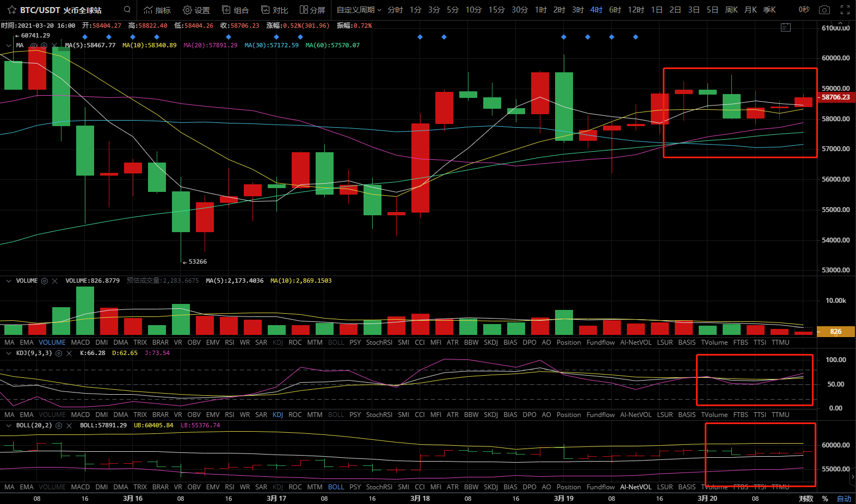Image resolution: width=856 pixels, height=504 pixels.
Task: Switch to the 周K weekly chart
Action: pos(731,10)
